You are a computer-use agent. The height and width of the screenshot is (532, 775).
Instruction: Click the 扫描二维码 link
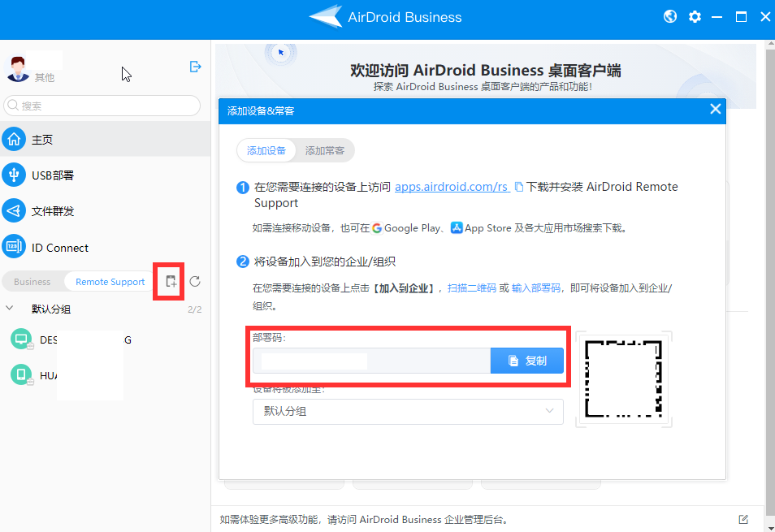(471, 288)
